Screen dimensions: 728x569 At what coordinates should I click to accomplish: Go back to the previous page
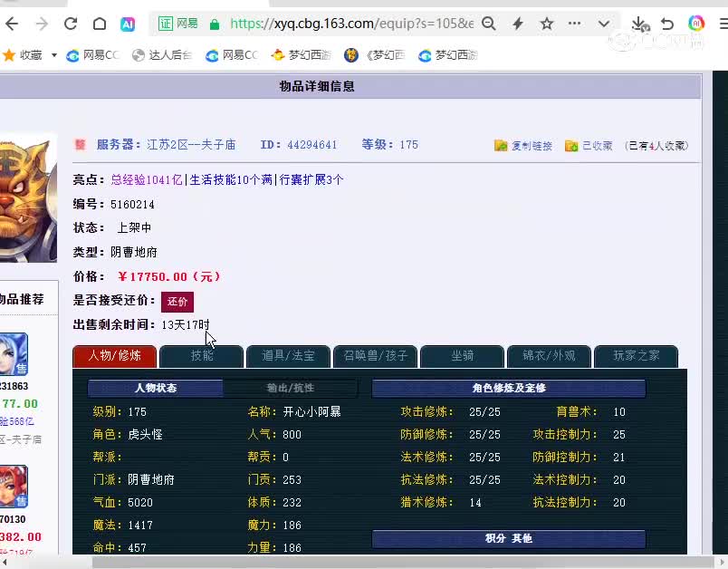pos(12,24)
